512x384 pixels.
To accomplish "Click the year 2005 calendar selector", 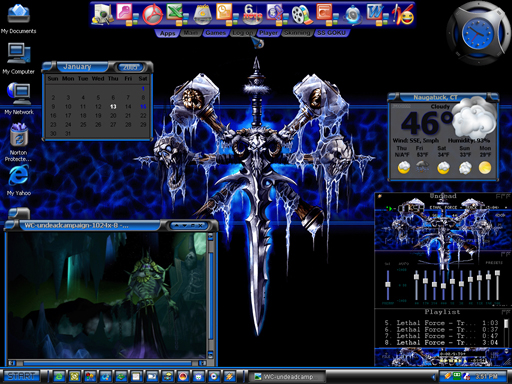I will pos(130,67).
